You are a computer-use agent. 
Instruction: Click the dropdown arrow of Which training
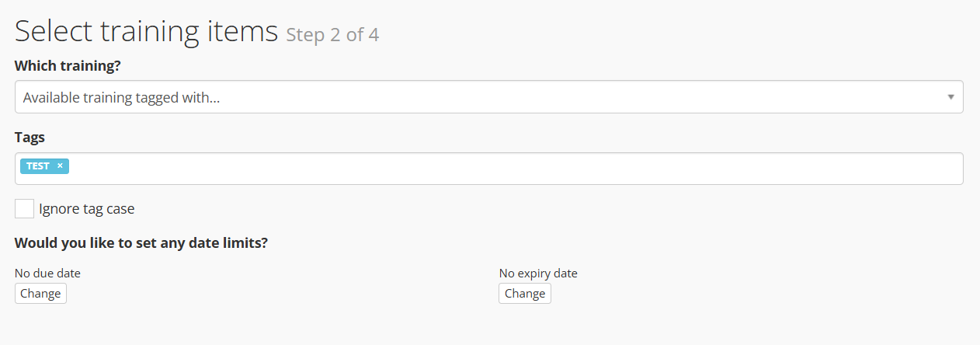pos(950,97)
